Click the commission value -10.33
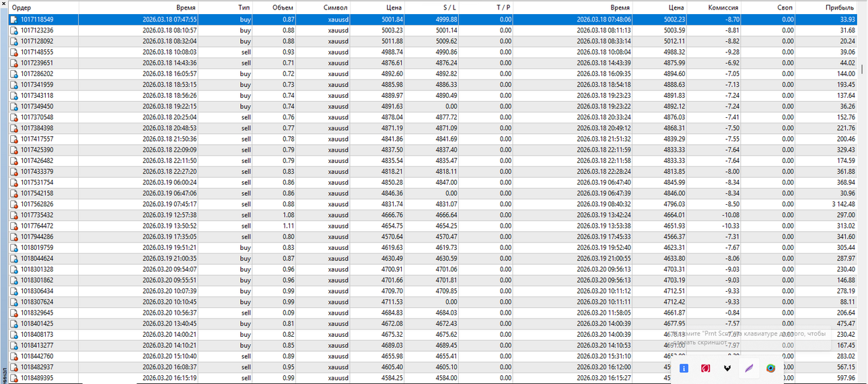The height and width of the screenshot is (384, 868). (730, 226)
